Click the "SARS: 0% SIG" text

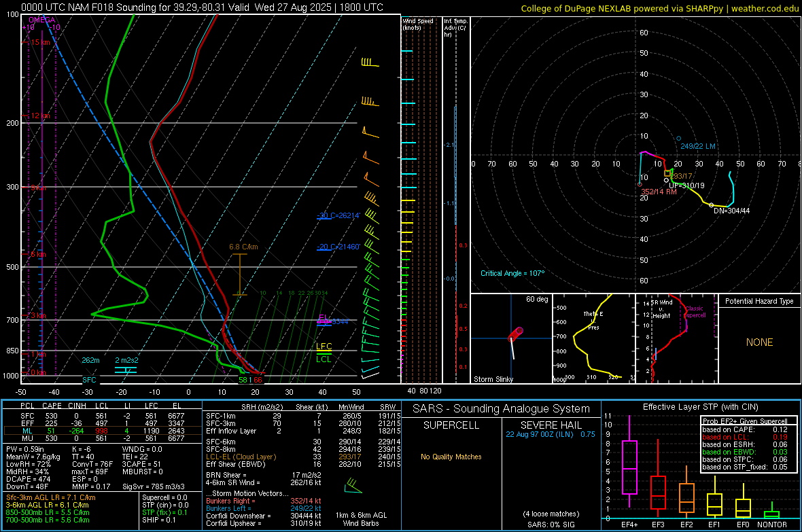click(551, 525)
